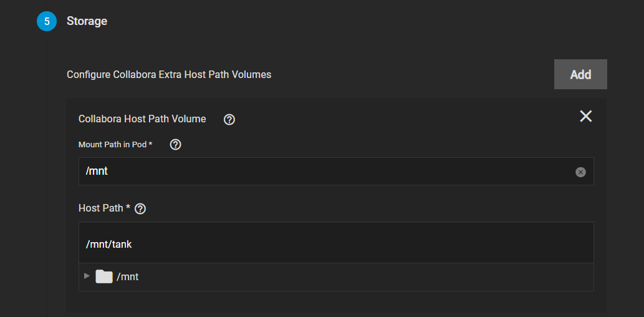Click the step 5 circle icon
The image size is (644, 317).
(47, 21)
